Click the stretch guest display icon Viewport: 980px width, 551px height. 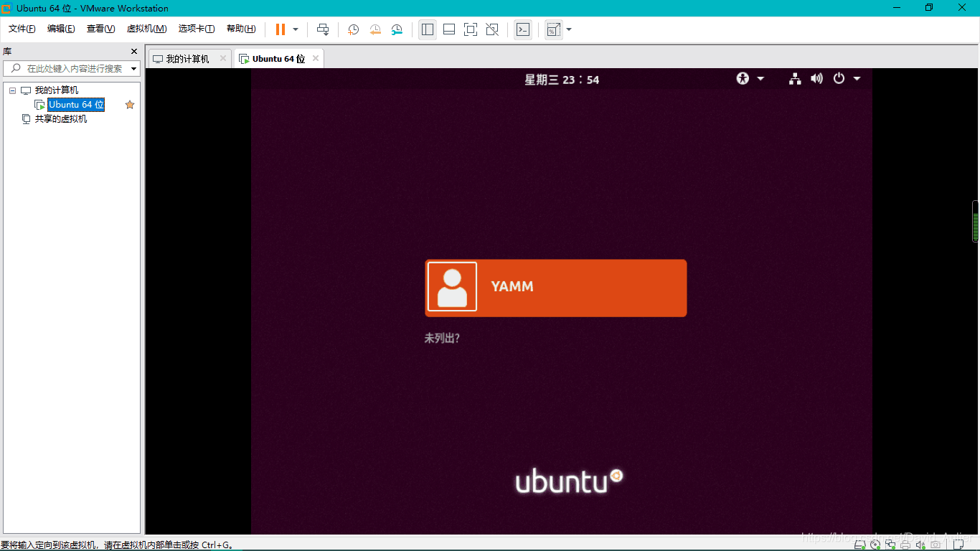tap(553, 29)
